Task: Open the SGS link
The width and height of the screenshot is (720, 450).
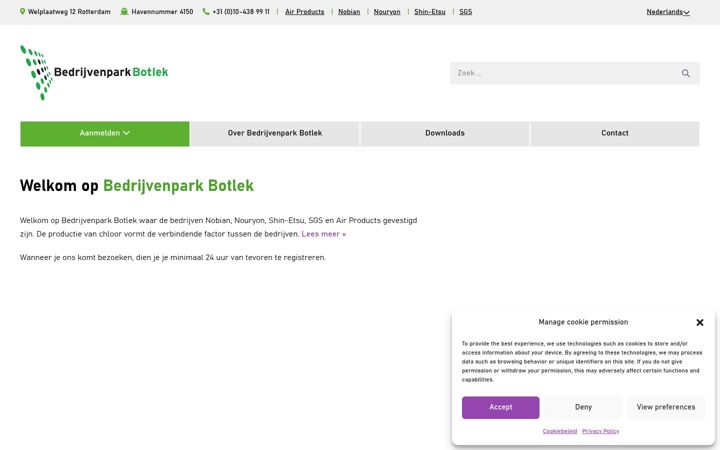Action: (466, 12)
